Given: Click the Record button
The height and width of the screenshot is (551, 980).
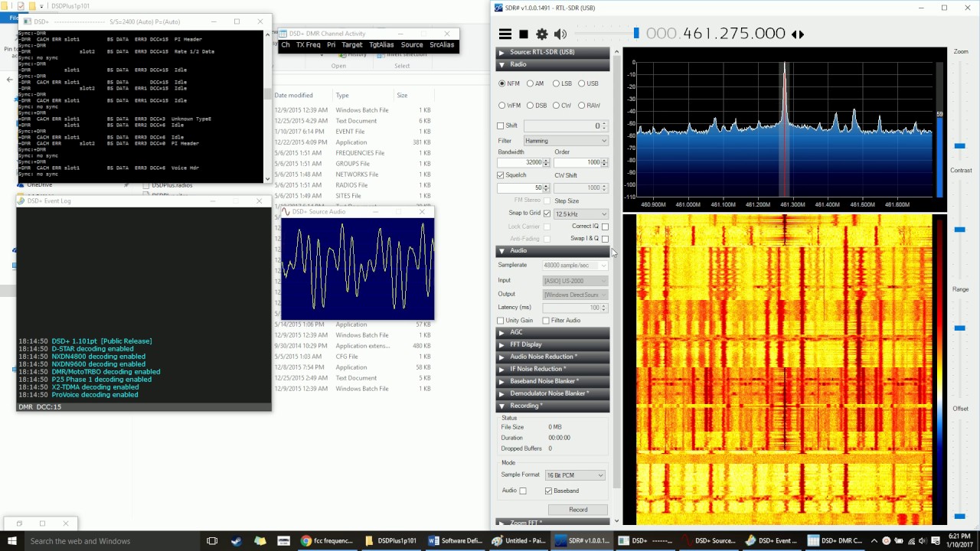Looking at the screenshot, I should click(x=578, y=510).
